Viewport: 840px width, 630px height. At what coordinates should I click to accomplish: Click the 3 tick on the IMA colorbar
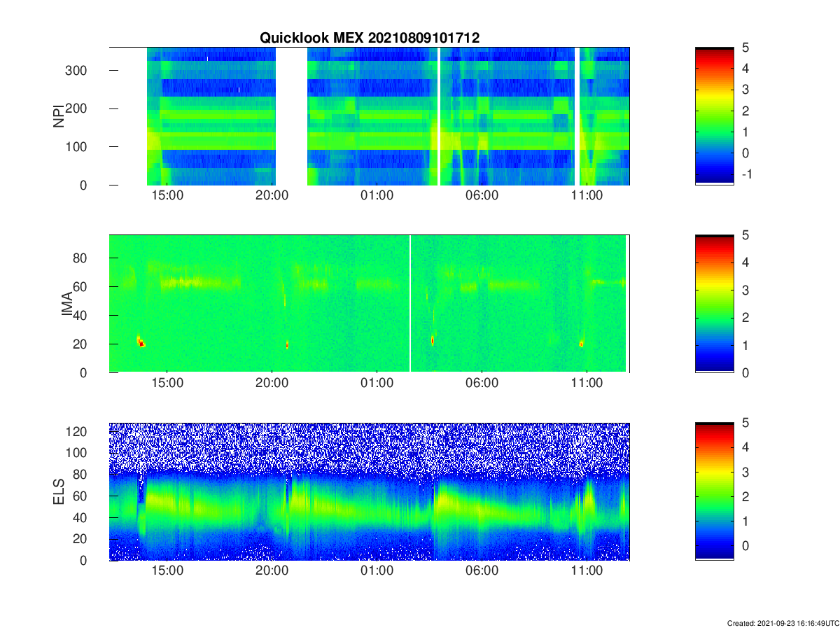[745, 290]
